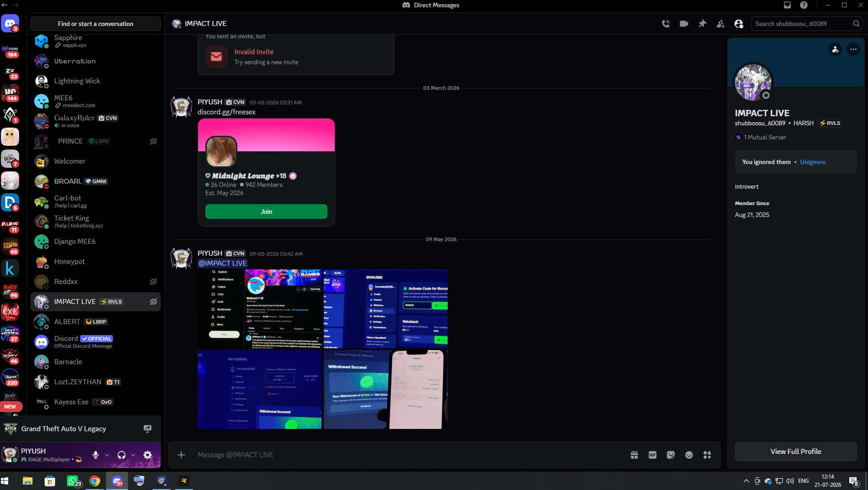The image size is (868, 490).
Task: Open the emoji picker
Action: click(689, 455)
